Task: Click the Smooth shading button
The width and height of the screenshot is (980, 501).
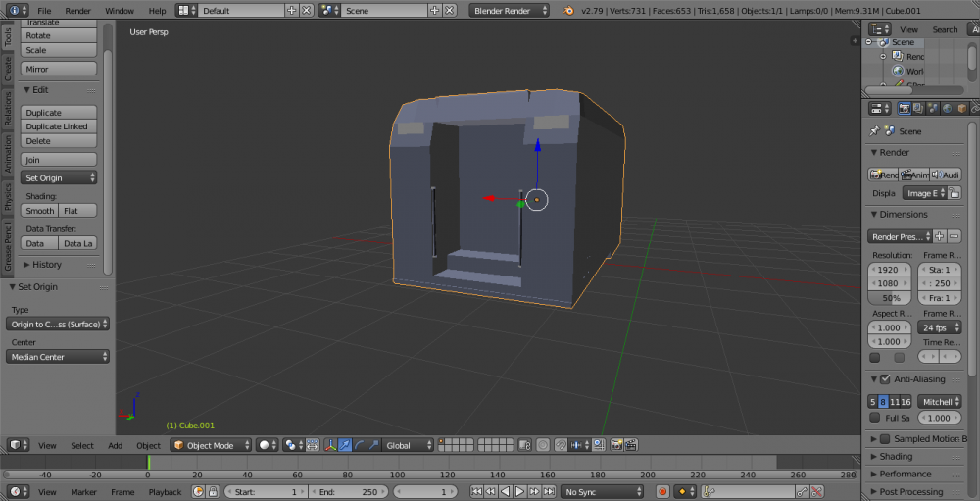Action: [40, 211]
